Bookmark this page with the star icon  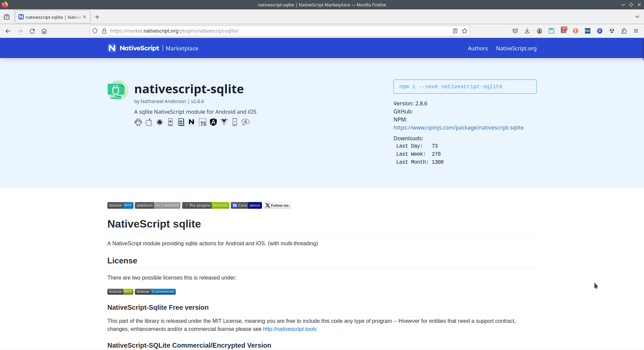point(465,31)
